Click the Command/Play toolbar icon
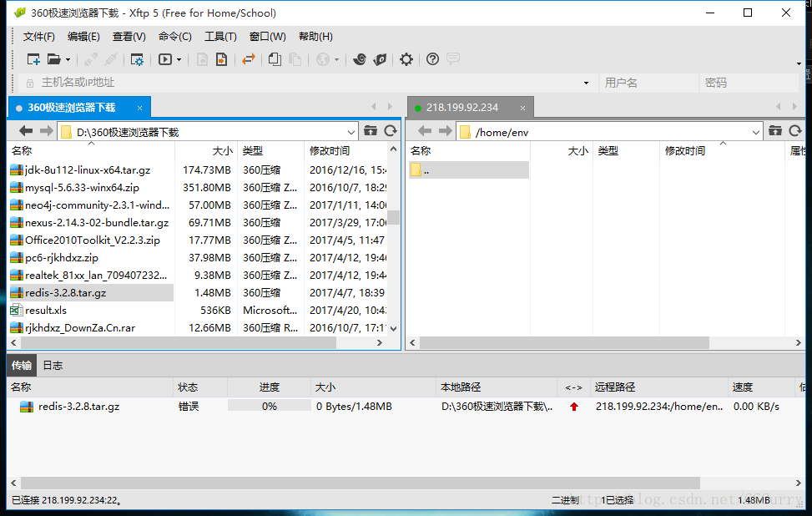The image size is (812, 516). (165, 59)
